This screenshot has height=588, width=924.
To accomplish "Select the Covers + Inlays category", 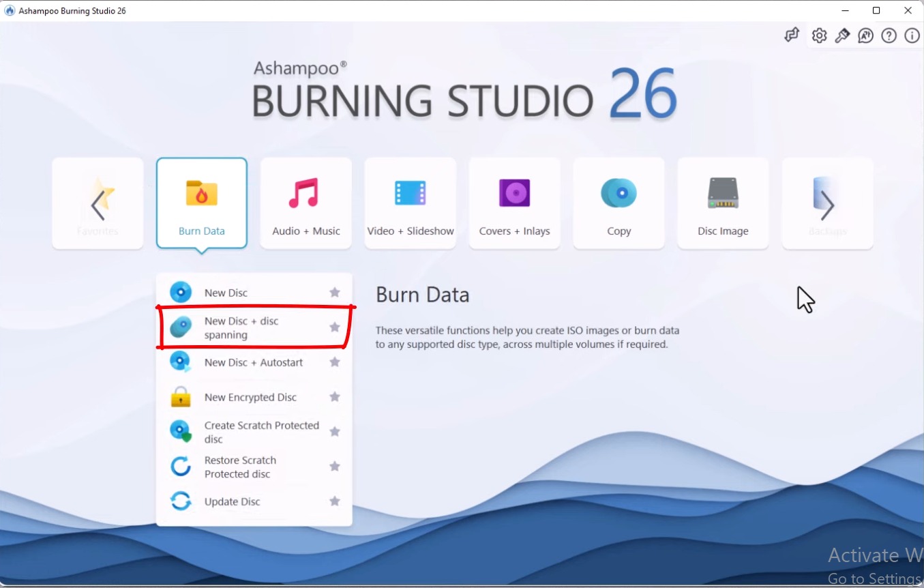I will point(515,203).
